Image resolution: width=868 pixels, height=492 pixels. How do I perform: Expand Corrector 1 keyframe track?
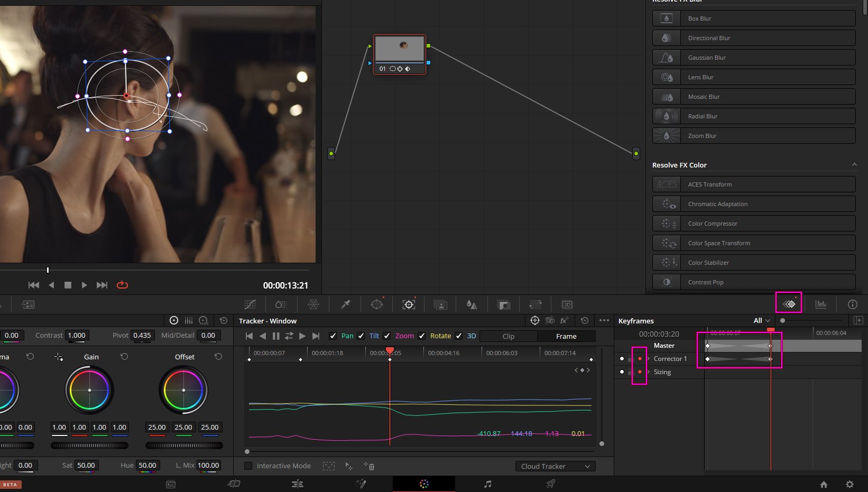click(x=649, y=358)
